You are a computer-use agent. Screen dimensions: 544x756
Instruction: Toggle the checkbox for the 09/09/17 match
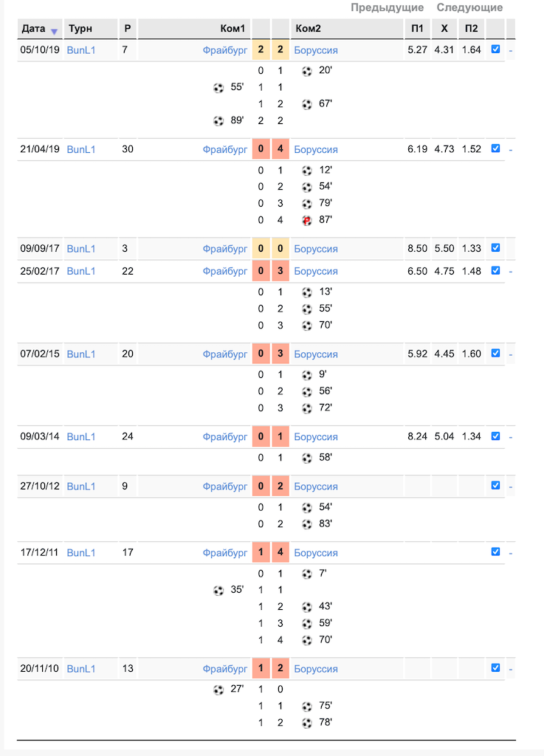[495, 248]
